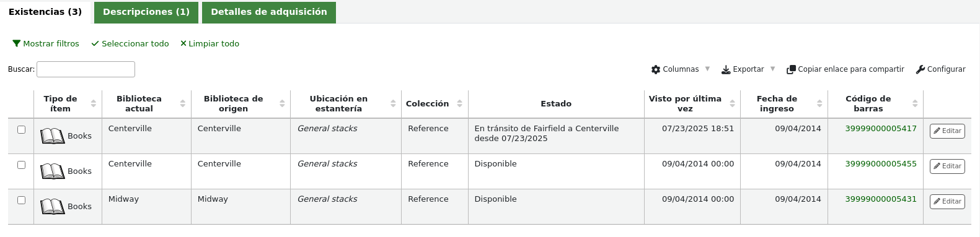Screen dimensions: 980x237
Task: Click the copy icon for Copiar enlace para compartir
Action: (x=791, y=69)
